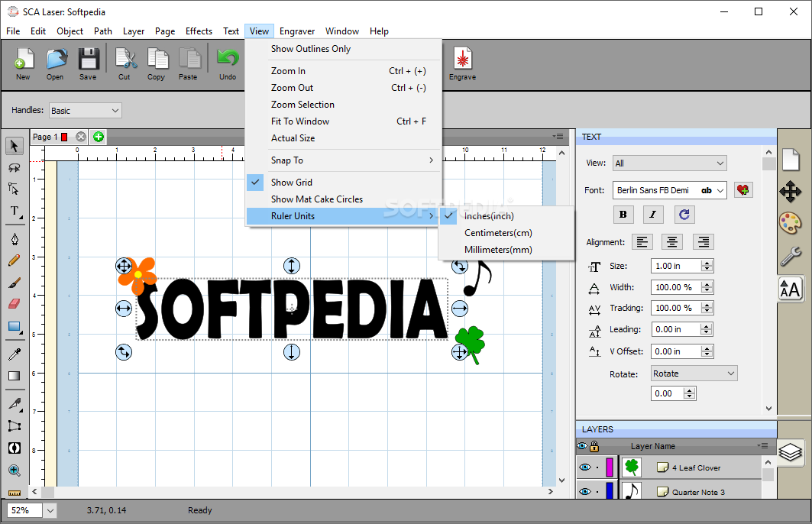812x524 pixels.
Task: Select the ruler measure tool
Action: pos(15,493)
